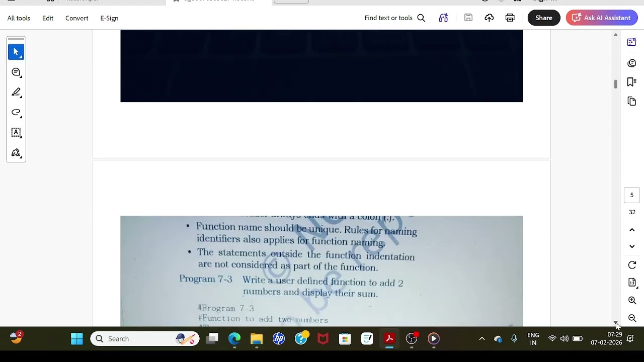This screenshot has width=644, height=362.
Task: Open the Comments side panel icon
Action: tap(632, 63)
